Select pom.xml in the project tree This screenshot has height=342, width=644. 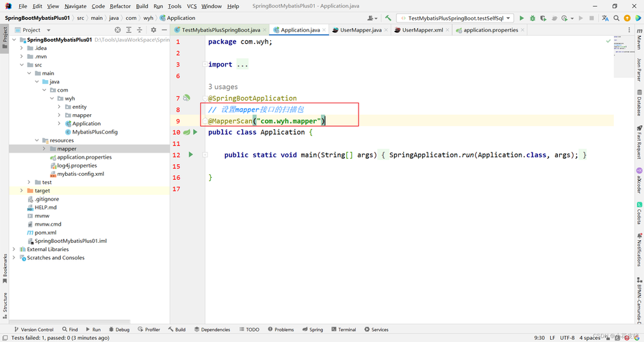point(45,233)
